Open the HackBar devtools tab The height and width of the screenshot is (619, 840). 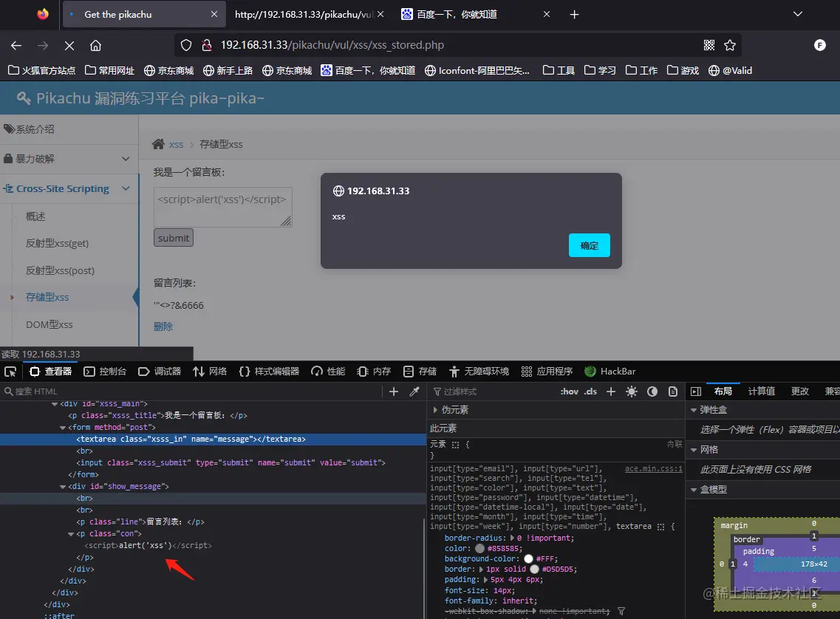tap(610, 372)
